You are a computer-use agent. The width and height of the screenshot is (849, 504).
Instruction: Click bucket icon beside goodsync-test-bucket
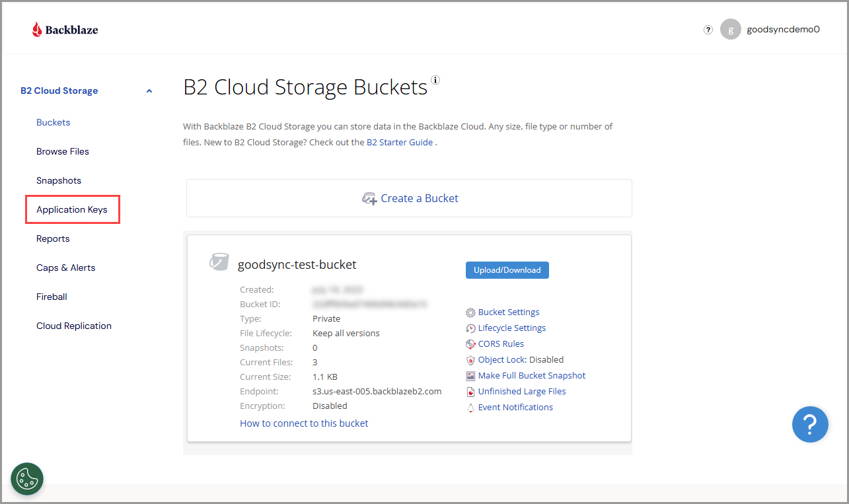tap(219, 262)
